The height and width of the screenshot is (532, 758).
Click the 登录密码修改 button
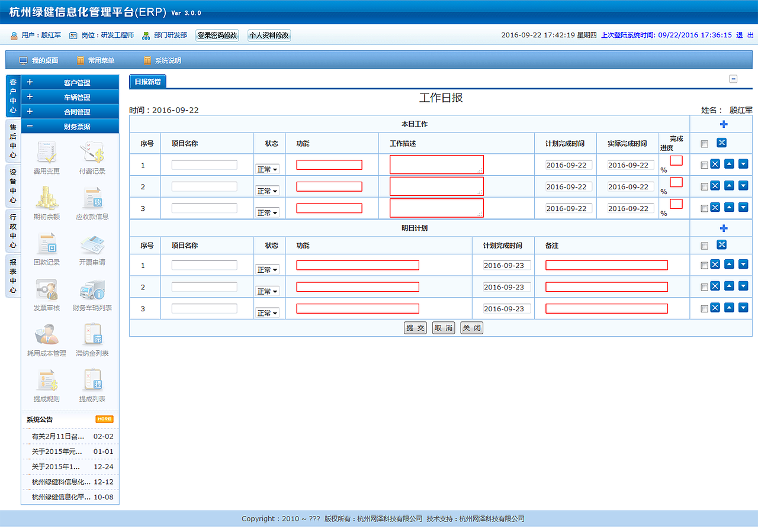pyautogui.click(x=217, y=36)
